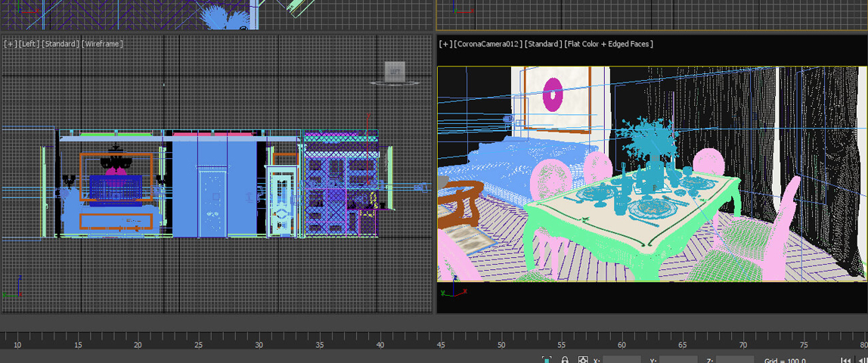Screen dimensions: 868x363
Task: Toggle Absolute/Offset transform type-in mode icon
Action: point(583,360)
